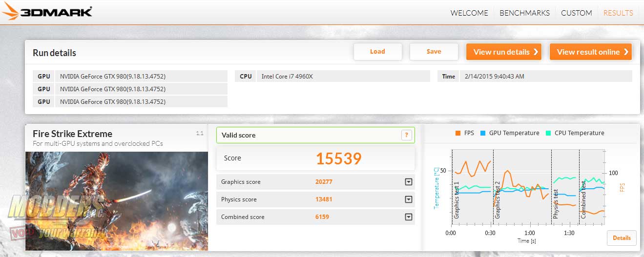Click the Graphics test 2 chart marker

point(498,200)
